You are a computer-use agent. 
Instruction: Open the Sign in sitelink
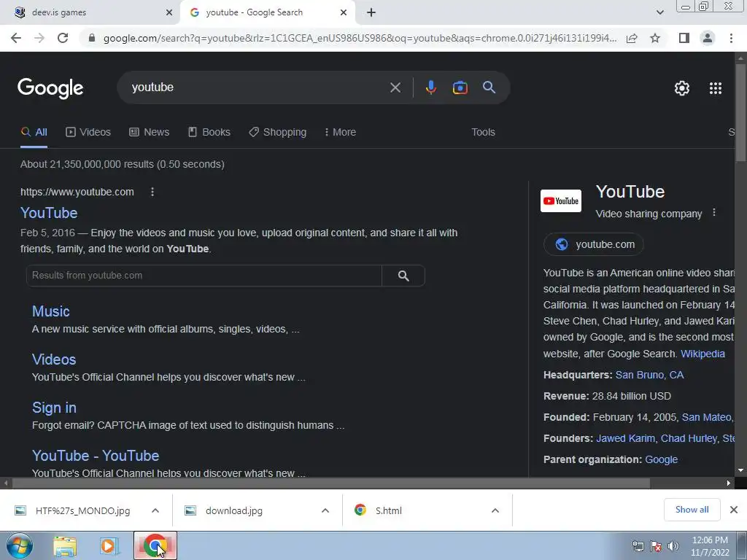(x=54, y=408)
